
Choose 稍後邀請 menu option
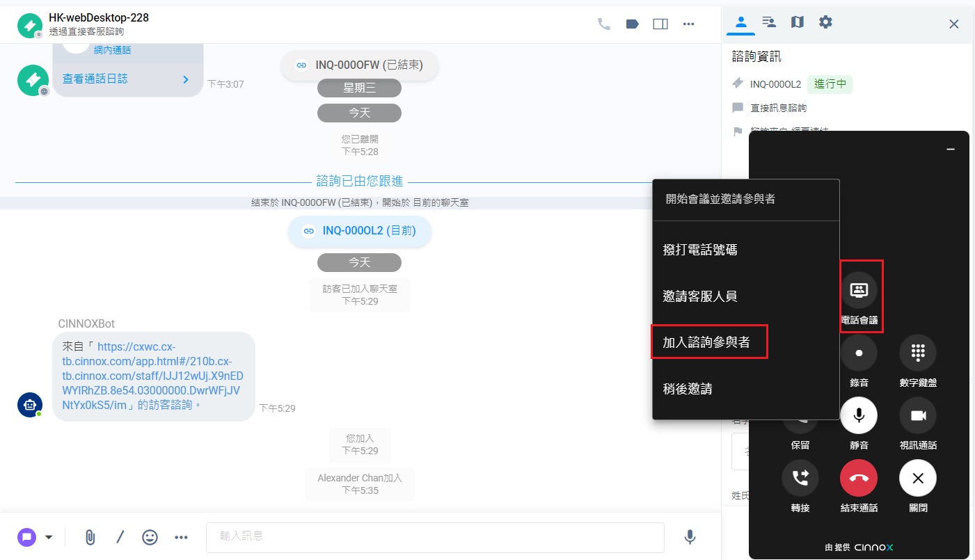(x=746, y=389)
